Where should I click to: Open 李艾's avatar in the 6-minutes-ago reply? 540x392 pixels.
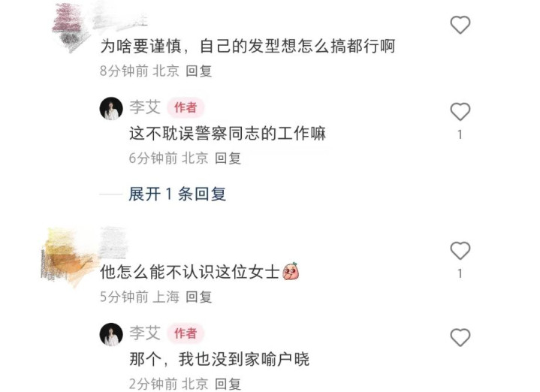(x=111, y=108)
